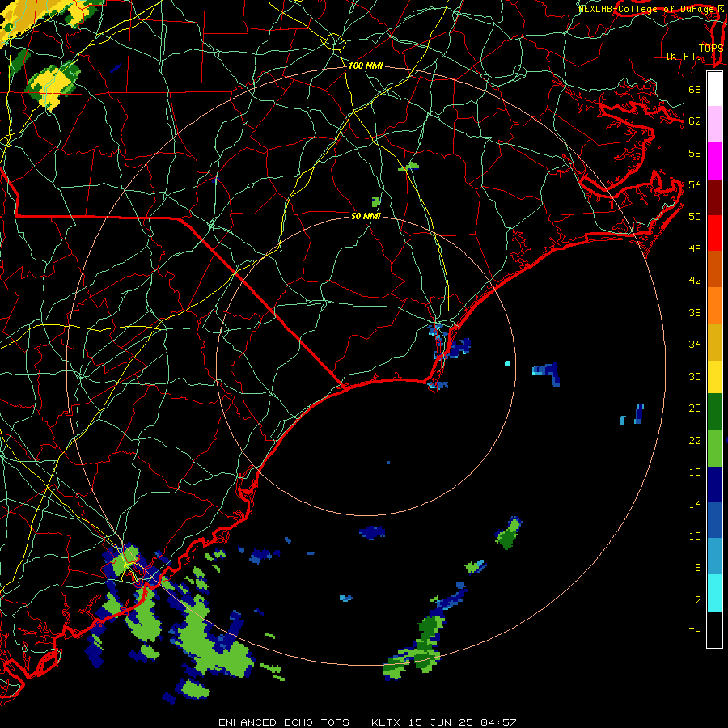Click the '62' legend value
Viewport: 728px width, 728px height.
[695, 121]
